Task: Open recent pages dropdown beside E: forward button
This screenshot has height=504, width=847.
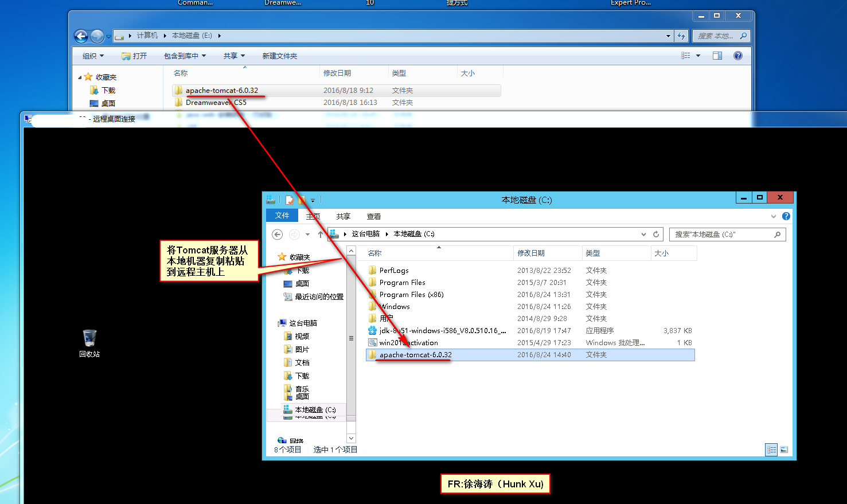Action: [108, 37]
